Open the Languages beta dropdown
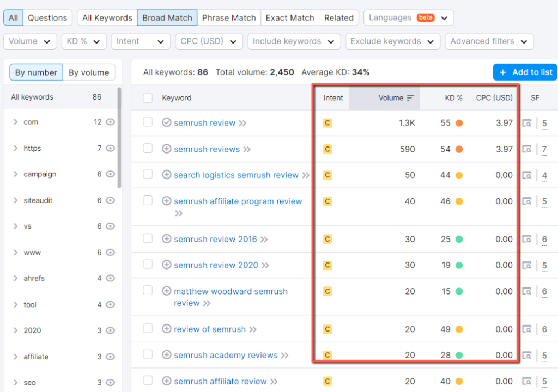558x392 pixels. click(x=408, y=17)
